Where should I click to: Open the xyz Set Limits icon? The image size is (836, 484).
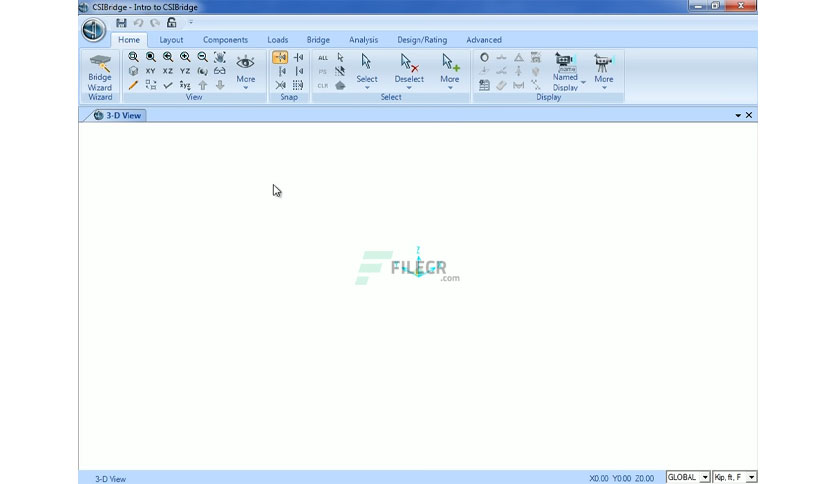coord(185,85)
